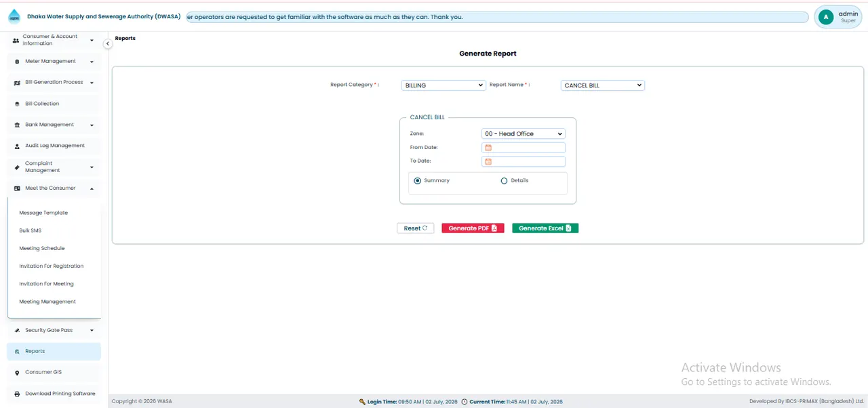Open Invitation For Meeting submenu item
868x408 pixels.
coord(47,284)
